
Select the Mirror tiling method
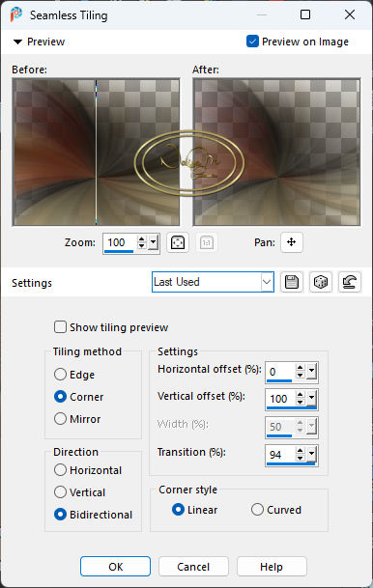(x=60, y=418)
